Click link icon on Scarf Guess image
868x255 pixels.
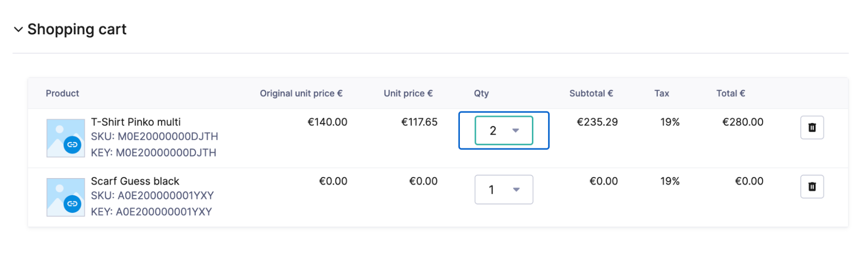point(73,204)
